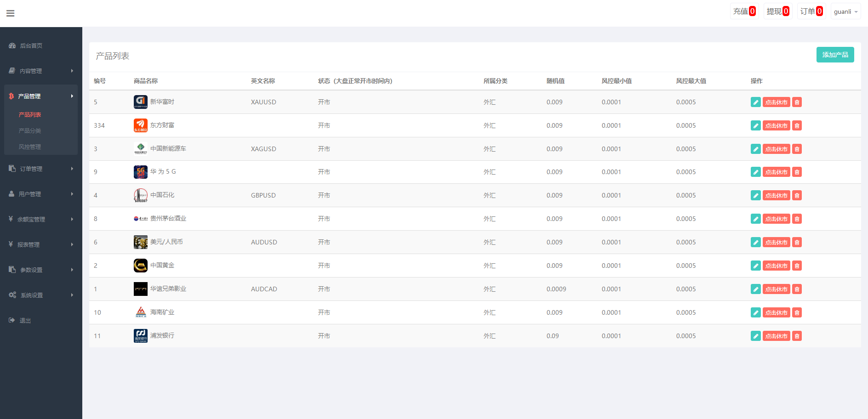Image resolution: width=868 pixels, height=419 pixels.
Task: Click the 添加产品 button
Action: pyautogui.click(x=835, y=55)
